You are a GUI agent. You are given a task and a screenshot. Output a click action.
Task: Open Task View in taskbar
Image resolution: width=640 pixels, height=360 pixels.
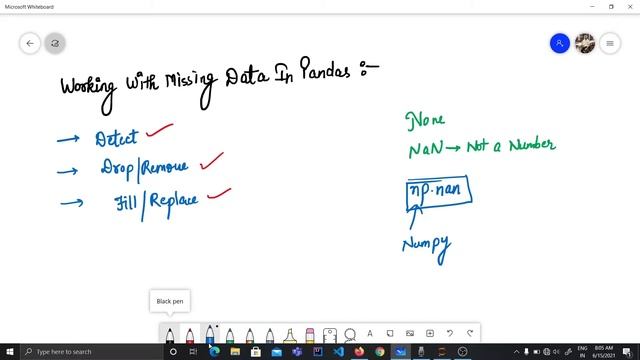pyautogui.click(x=193, y=352)
